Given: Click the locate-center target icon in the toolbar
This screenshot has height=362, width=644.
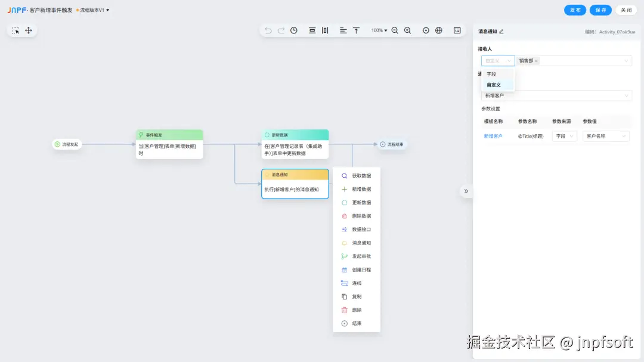Looking at the screenshot, I should click(425, 29).
